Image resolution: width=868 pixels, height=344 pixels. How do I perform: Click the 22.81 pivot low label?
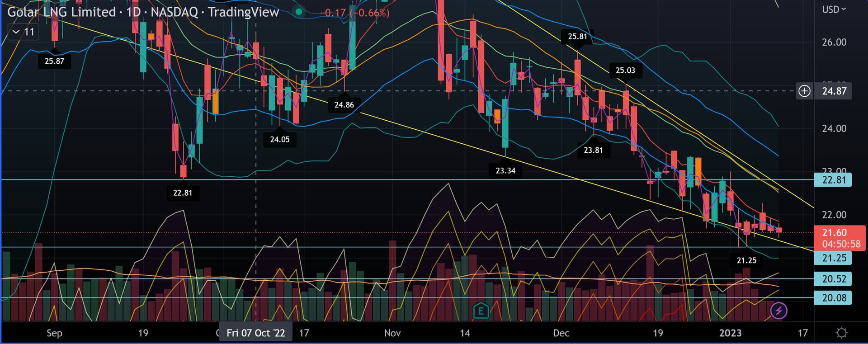click(x=183, y=193)
